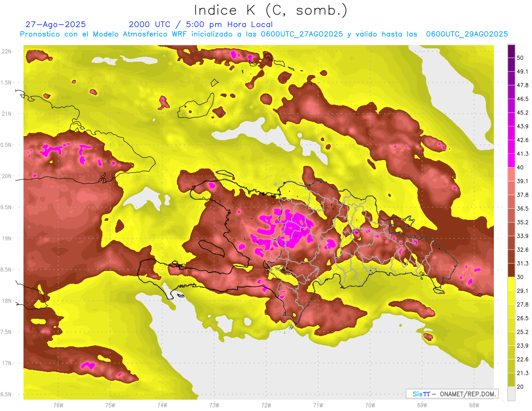Click the 68W longitude axis label

[473, 405]
